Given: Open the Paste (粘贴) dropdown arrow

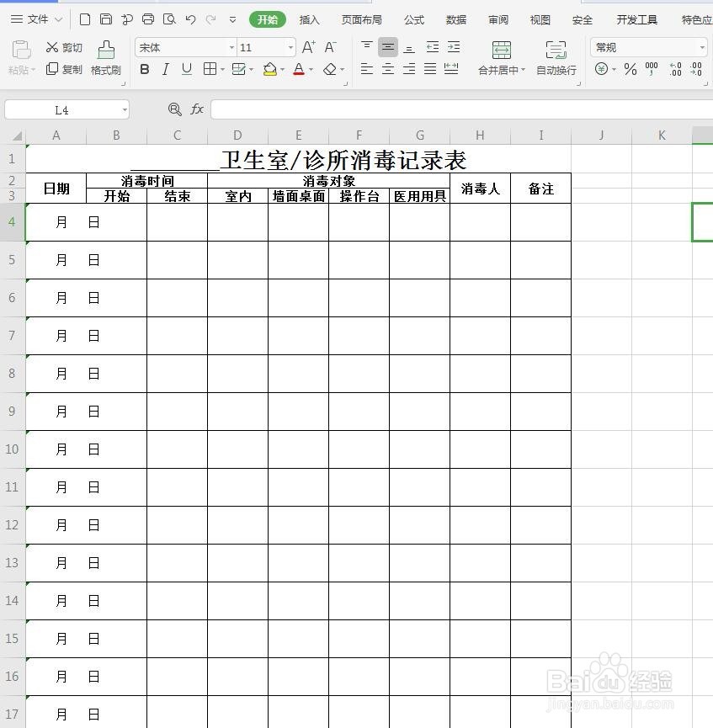Looking at the screenshot, I should tap(33, 70).
